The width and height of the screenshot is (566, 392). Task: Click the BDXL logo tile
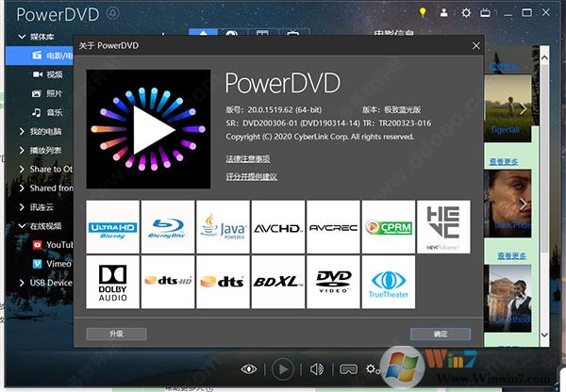pos(278,282)
